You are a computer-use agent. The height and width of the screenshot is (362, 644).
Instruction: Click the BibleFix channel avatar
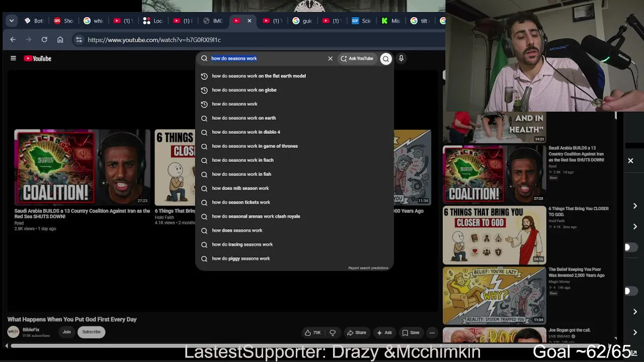(13, 332)
